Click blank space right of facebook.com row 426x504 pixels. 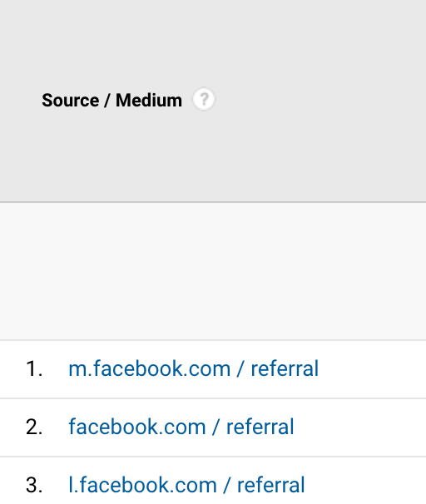point(360,427)
